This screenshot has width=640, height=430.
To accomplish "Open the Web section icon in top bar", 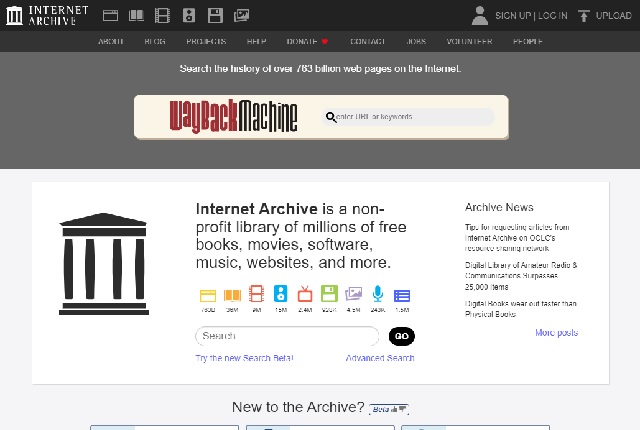I will pos(110,16).
